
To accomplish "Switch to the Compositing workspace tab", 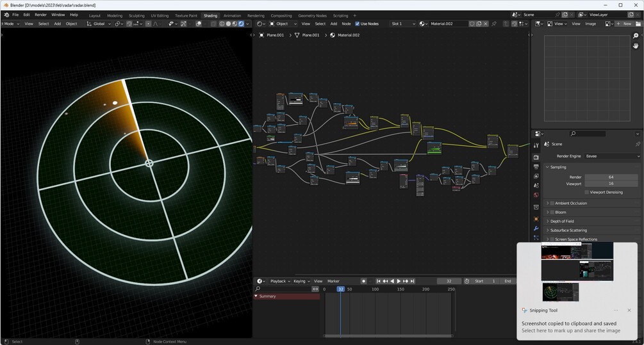I will click(281, 15).
